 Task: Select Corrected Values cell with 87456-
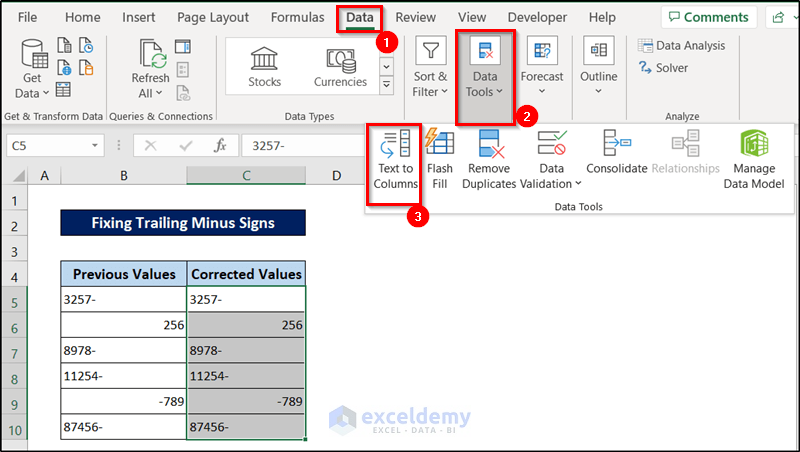pyautogui.click(x=246, y=427)
